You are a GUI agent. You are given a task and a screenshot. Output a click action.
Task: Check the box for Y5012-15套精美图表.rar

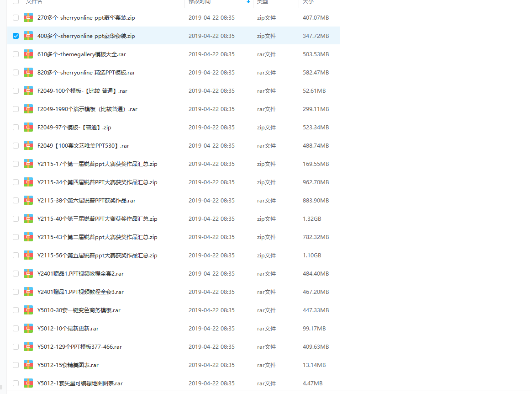pyautogui.click(x=16, y=365)
